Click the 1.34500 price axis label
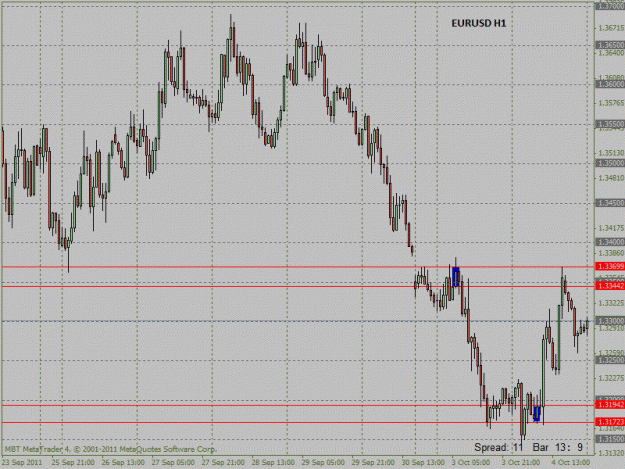Viewport: 625px width, 469px height. pos(610,203)
